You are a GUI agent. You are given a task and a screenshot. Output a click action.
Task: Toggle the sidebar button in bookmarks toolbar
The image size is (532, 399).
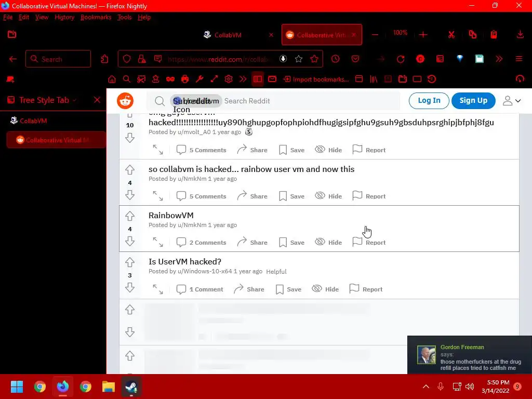[x=258, y=79]
